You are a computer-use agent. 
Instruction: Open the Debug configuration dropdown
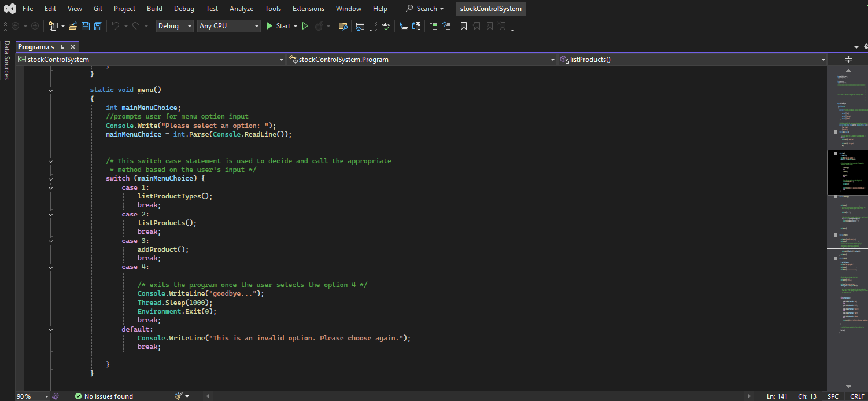[175, 25]
